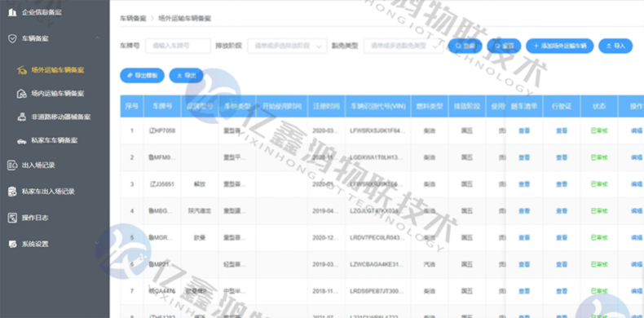Select 非道路移动机械备案 in sidebar

(x=61, y=117)
